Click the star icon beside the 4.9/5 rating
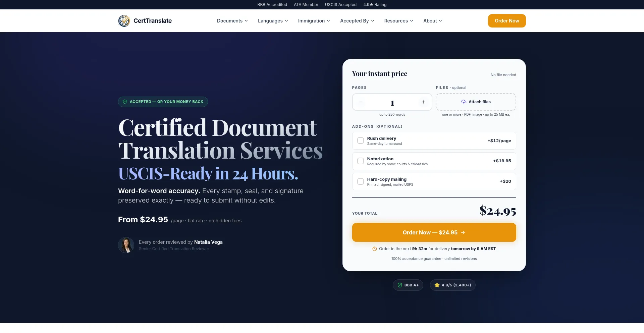644x333 pixels. pos(437,285)
